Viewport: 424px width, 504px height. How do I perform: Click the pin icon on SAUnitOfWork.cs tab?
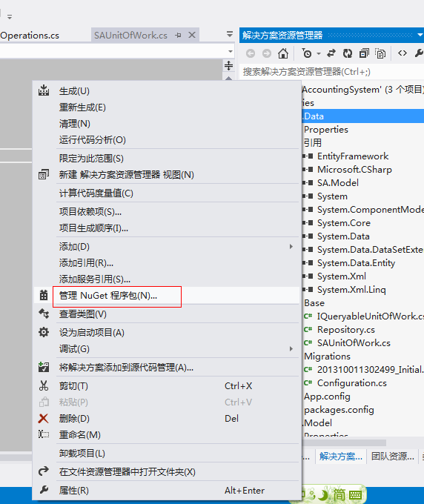click(178, 35)
